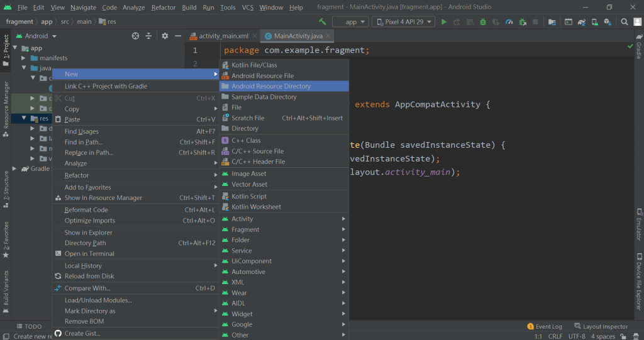The width and height of the screenshot is (644, 340).
Task: Click the Stop square toolbar icon
Action: click(535, 22)
